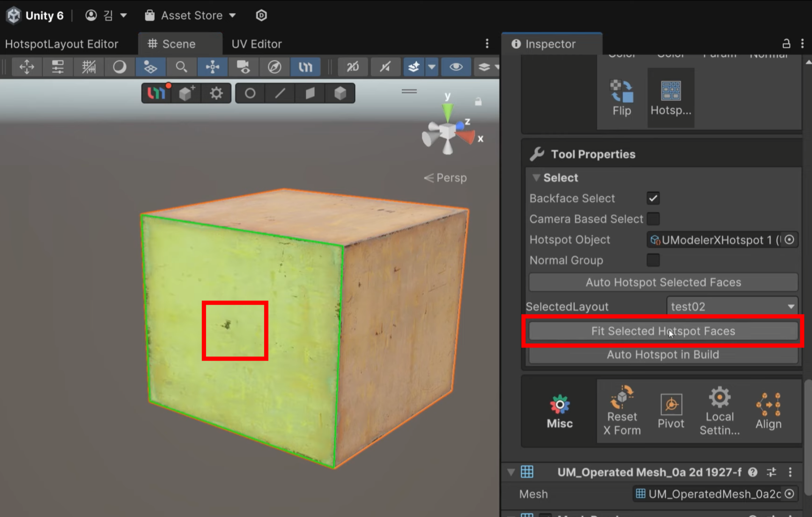Click Auto Hotspot Selected Faces button

[x=663, y=282]
